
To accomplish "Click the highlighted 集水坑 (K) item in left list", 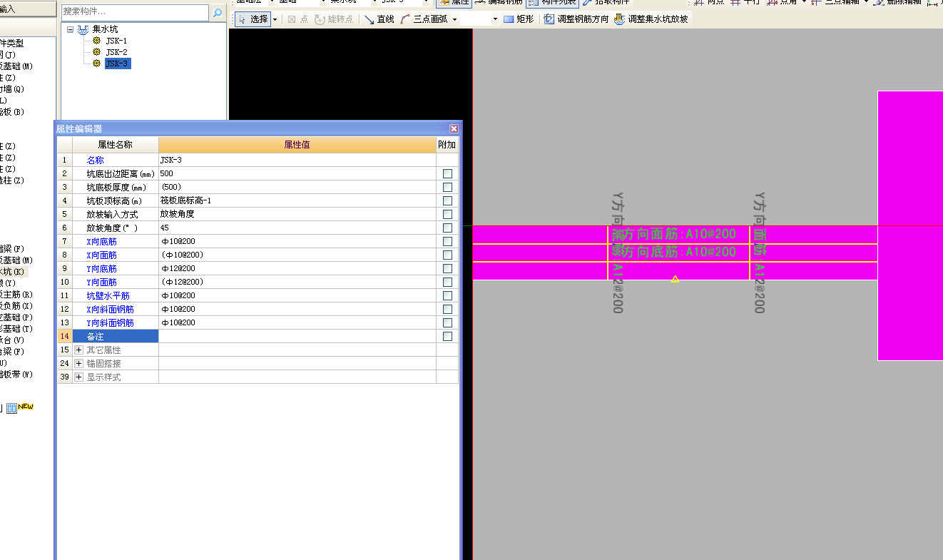I will tap(13, 272).
